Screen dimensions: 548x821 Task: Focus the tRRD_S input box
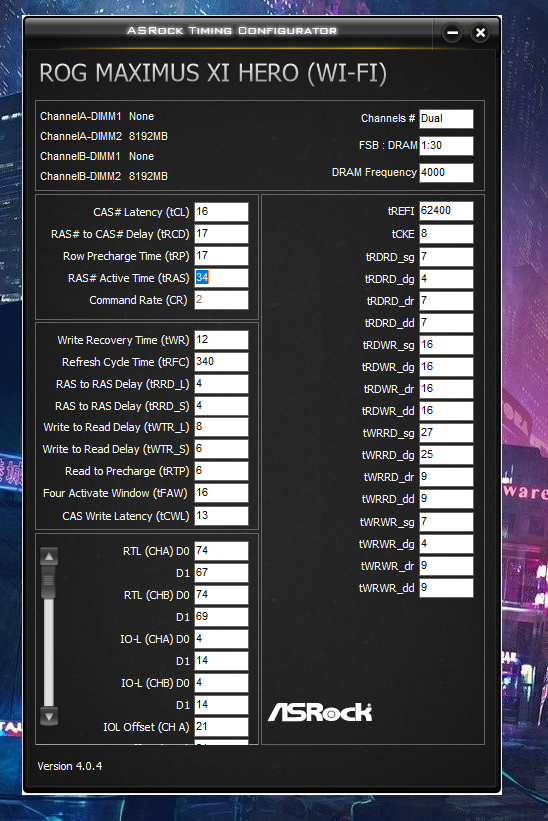coord(221,406)
